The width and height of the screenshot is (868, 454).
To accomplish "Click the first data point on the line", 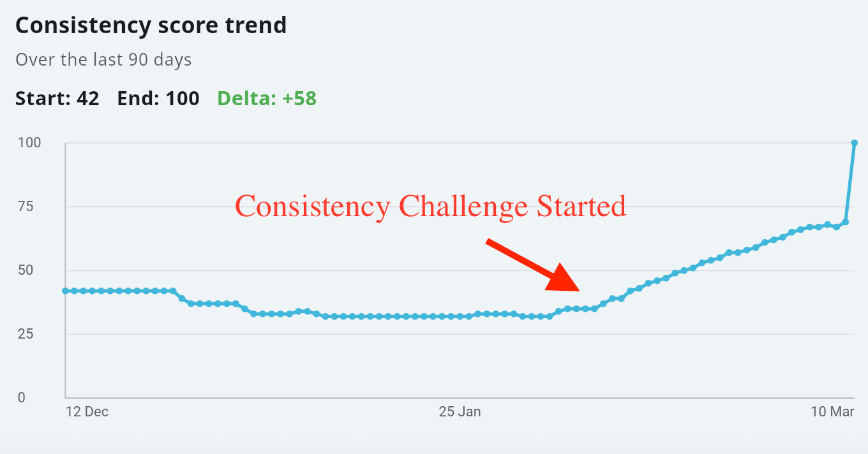I will [x=65, y=291].
